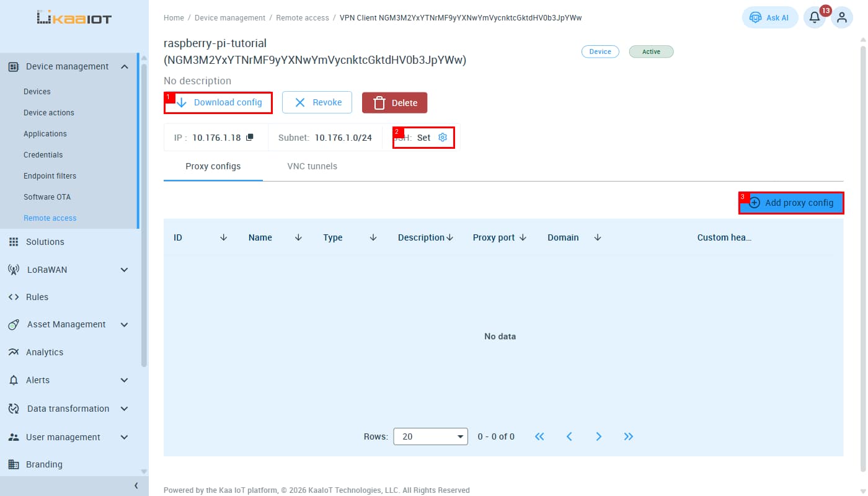Click the Branding building icon
Viewport: 868px width, 496px height.
click(14, 464)
